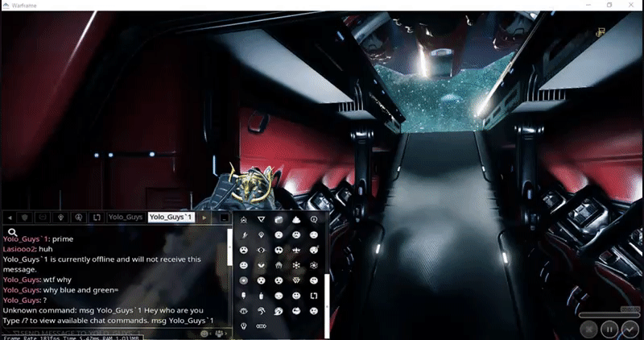Viewport: 644px width, 340px height.
Task: Insert the hooded helmet emoji
Action: (x=279, y=265)
